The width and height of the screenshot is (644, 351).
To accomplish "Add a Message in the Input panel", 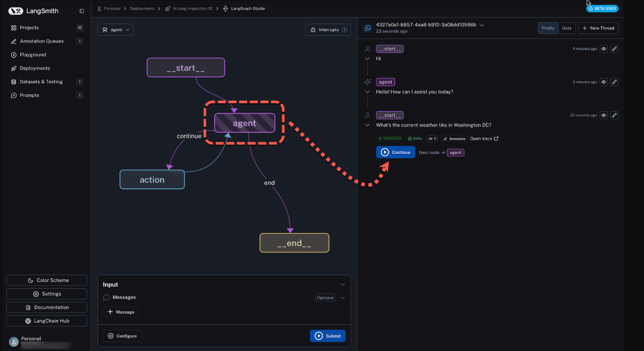I will (x=121, y=312).
